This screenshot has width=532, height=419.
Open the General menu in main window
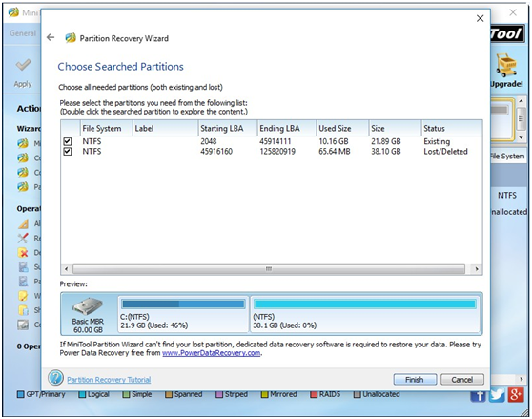click(x=22, y=33)
